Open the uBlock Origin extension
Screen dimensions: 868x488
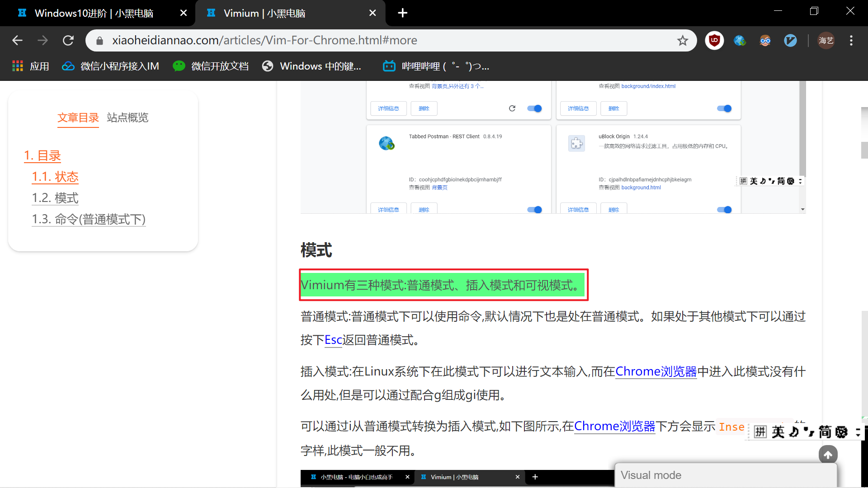(x=714, y=40)
